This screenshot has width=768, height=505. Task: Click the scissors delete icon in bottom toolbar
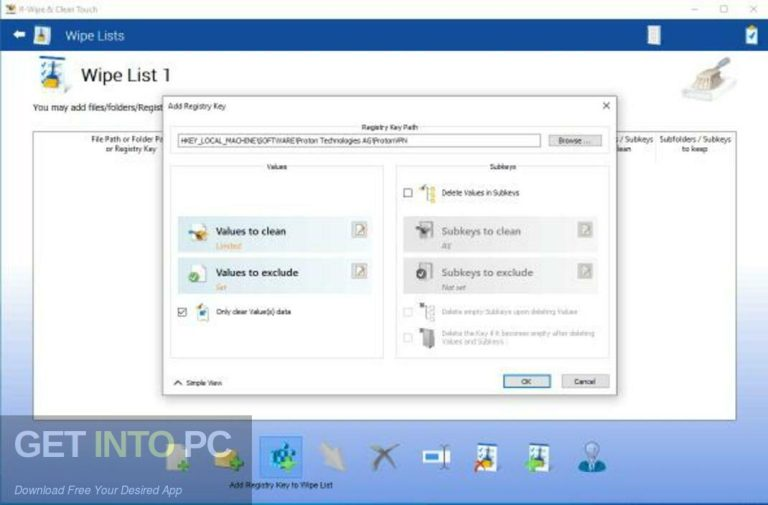point(382,457)
